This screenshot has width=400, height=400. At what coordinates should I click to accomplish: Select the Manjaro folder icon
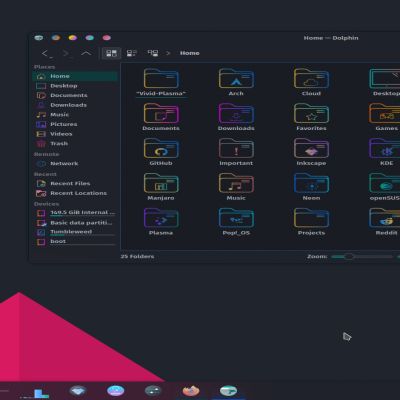(161, 183)
